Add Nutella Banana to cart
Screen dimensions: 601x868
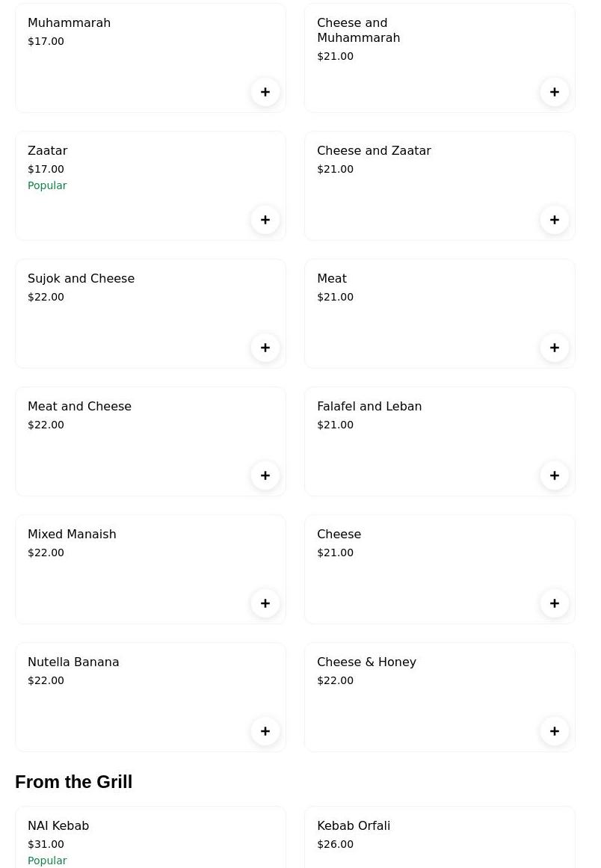click(265, 731)
